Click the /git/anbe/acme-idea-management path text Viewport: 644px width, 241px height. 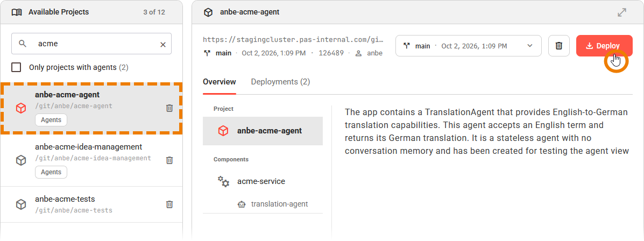pos(93,158)
